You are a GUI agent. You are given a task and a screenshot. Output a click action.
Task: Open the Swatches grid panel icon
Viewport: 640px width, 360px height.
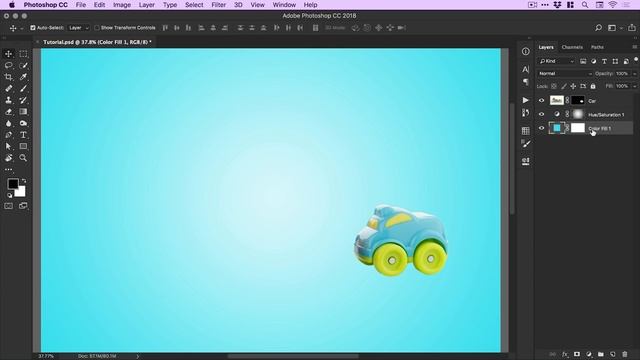coord(526,131)
